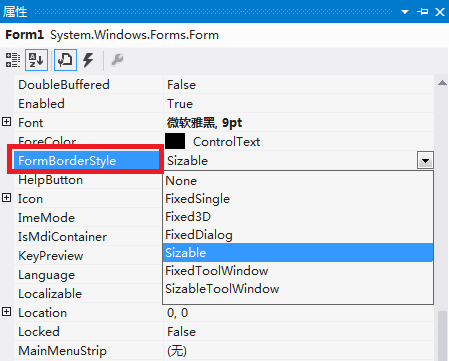
Task: Expand the Location property node
Action: pos(7,312)
